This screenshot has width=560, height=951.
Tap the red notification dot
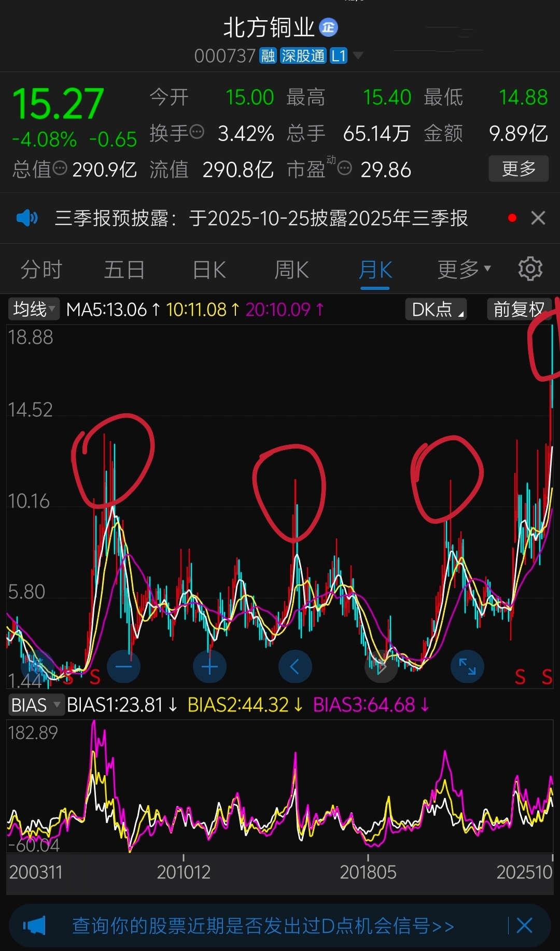pos(512,218)
